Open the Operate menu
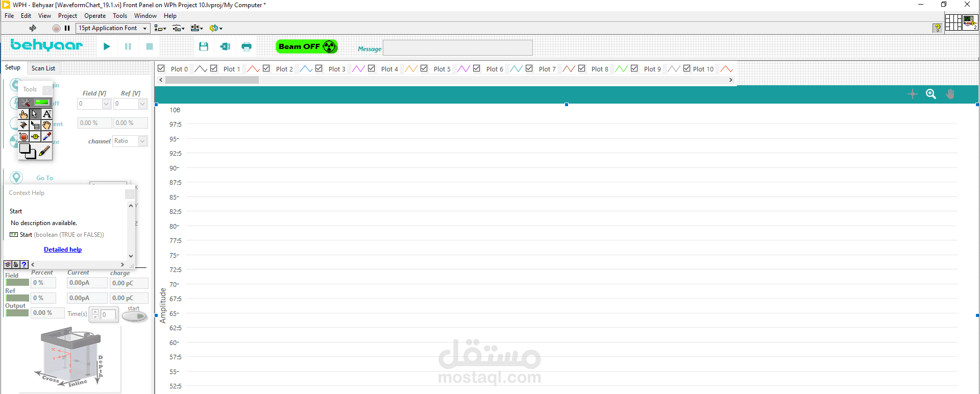The image size is (980, 394). pyautogui.click(x=95, y=16)
